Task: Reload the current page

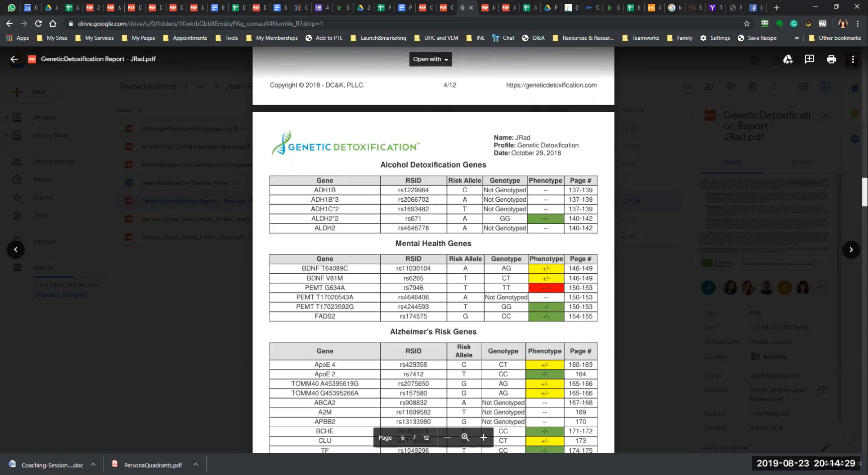Action: pos(38,24)
